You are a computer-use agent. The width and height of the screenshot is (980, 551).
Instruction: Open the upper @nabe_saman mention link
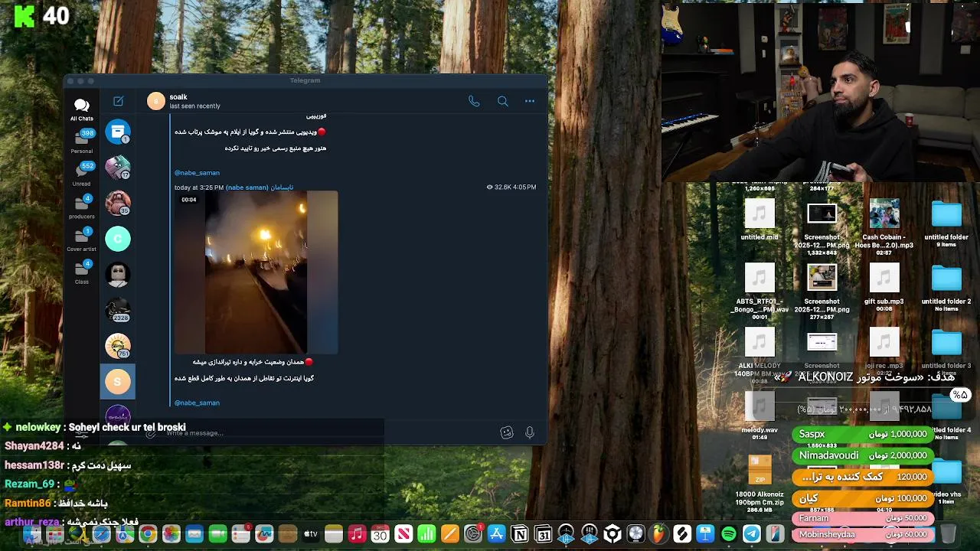click(x=197, y=173)
